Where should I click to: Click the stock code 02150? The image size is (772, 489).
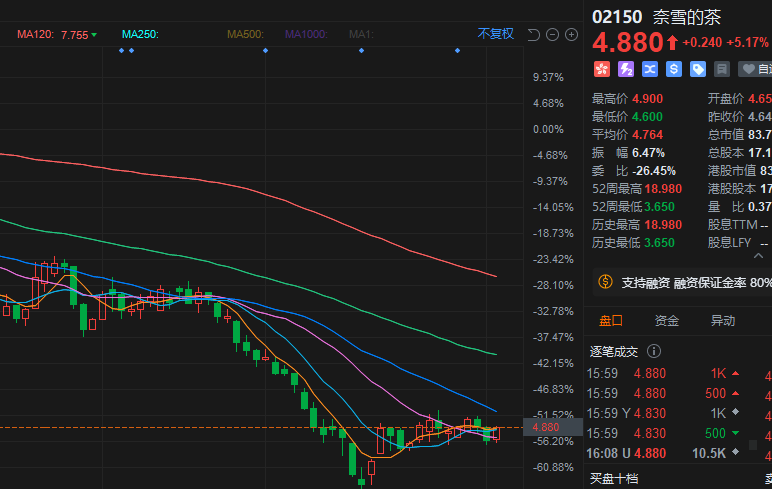click(617, 17)
